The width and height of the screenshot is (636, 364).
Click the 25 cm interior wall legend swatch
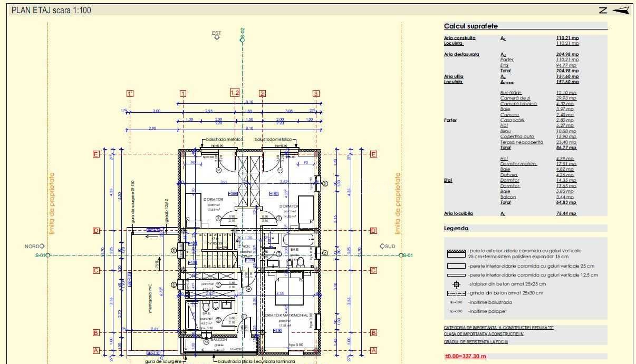[456, 266]
